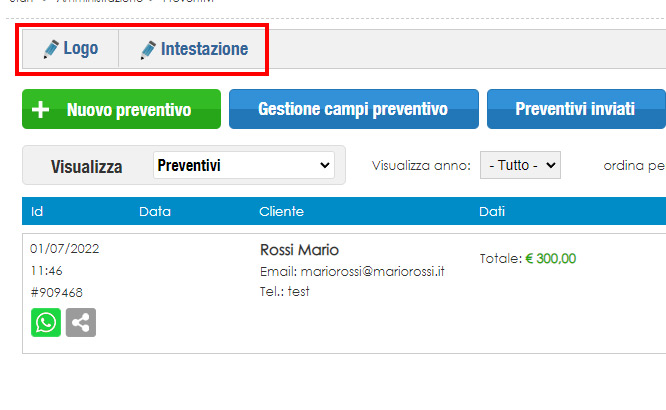This screenshot has width=666, height=410.
Task: Click client name Rossi Mario
Action: pos(299,250)
